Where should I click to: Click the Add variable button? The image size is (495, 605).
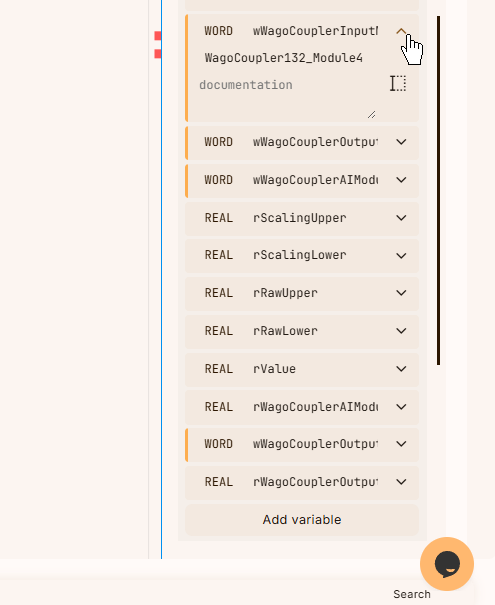pos(302,520)
